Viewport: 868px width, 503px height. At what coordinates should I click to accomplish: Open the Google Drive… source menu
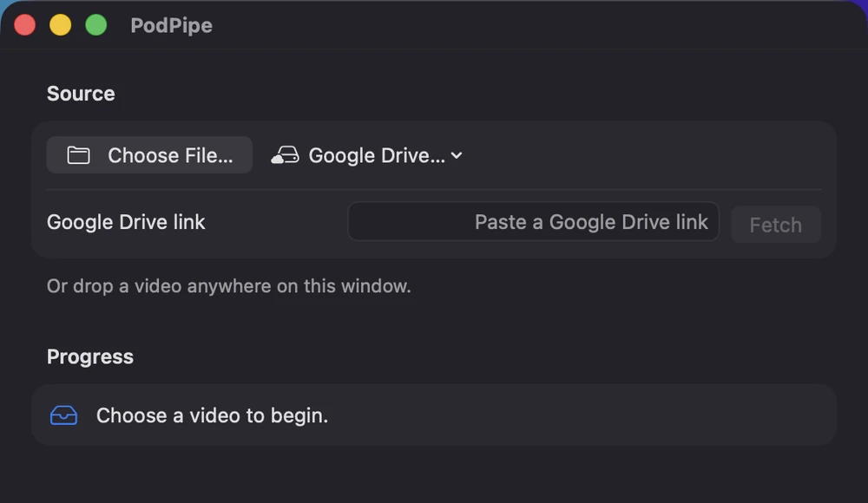pyautogui.click(x=366, y=155)
